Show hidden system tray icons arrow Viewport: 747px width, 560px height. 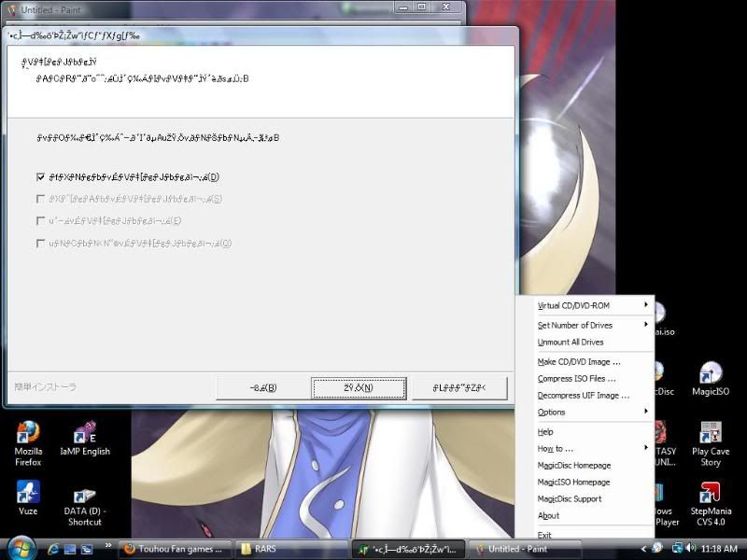pos(643,549)
